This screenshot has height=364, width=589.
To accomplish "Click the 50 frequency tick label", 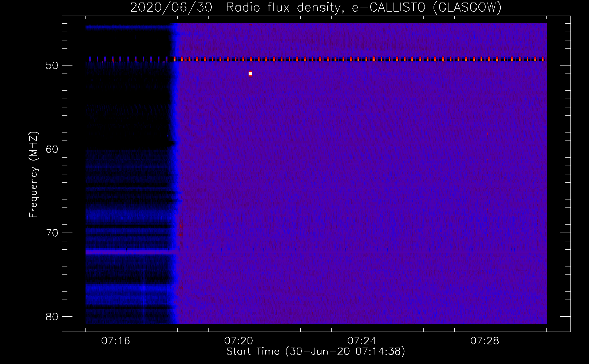I will click(52, 66).
